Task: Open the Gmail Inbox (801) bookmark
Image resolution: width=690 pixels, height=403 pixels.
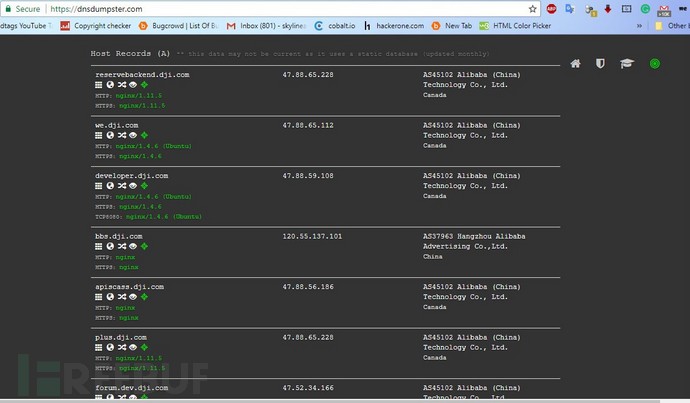Action: point(266,26)
